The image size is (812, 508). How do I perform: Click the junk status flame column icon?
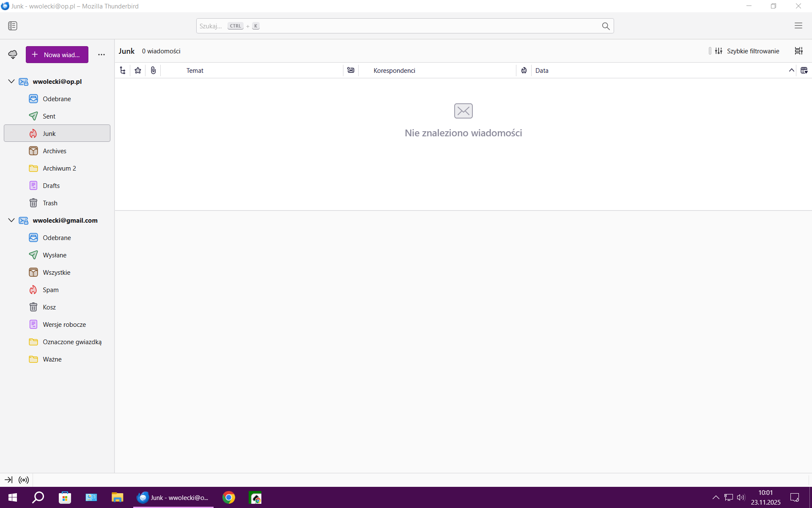click(x=524, y=70)
